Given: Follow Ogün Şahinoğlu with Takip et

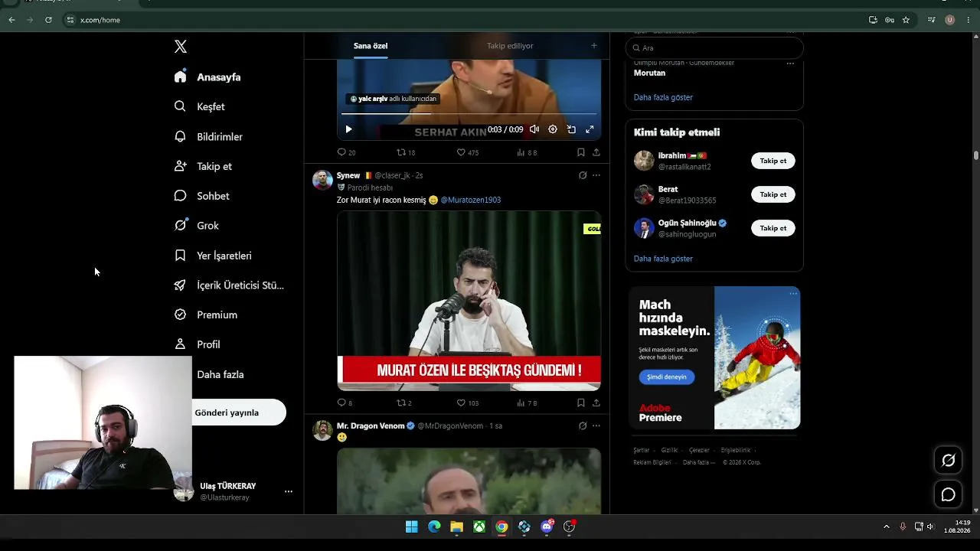Looking at the screenshot, I should (x=773, y=228).
